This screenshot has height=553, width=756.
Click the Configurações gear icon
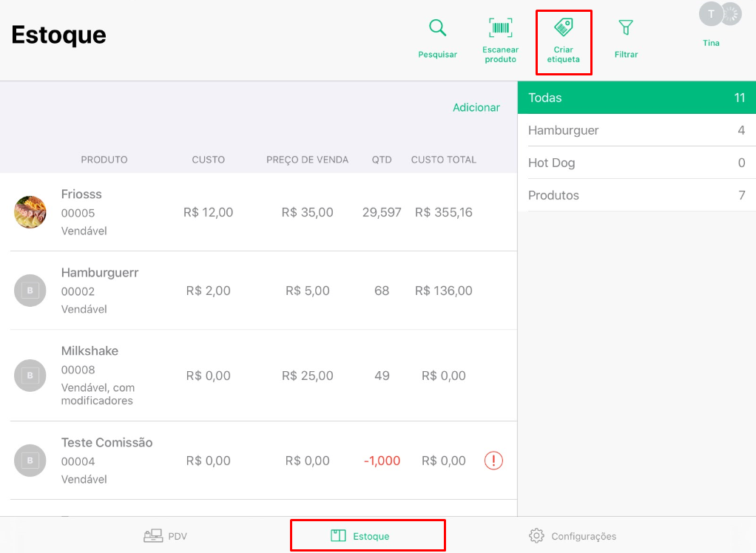point(536,536)
